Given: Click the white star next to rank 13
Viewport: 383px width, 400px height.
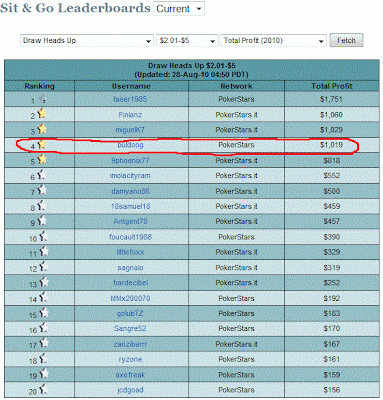Looking at the screenshot, I should coord(44,282).
